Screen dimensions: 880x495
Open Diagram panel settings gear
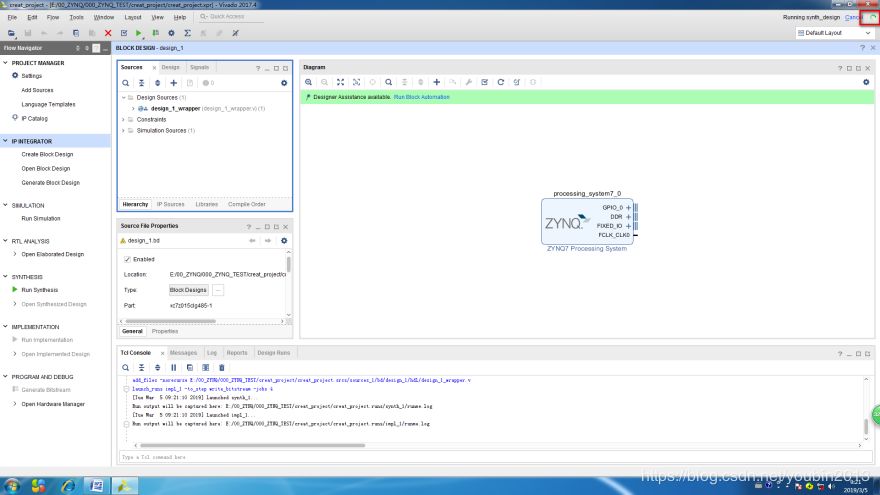click(866, 82)
